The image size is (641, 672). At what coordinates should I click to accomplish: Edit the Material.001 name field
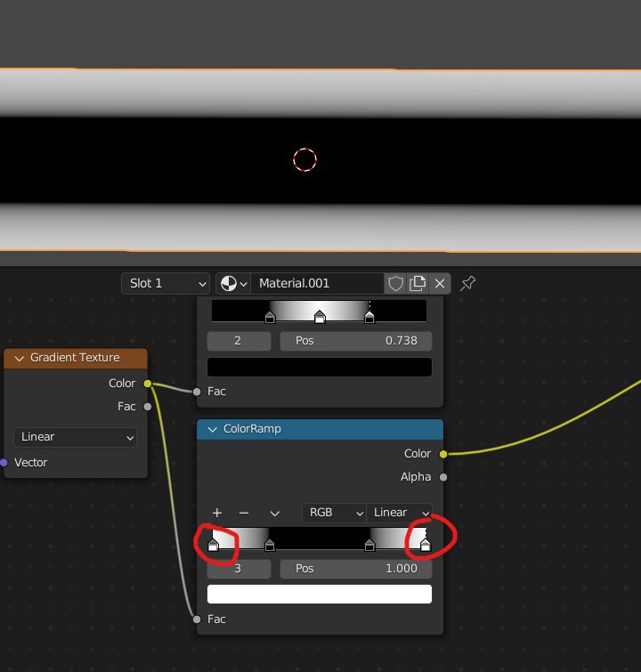tap(317, 283)
